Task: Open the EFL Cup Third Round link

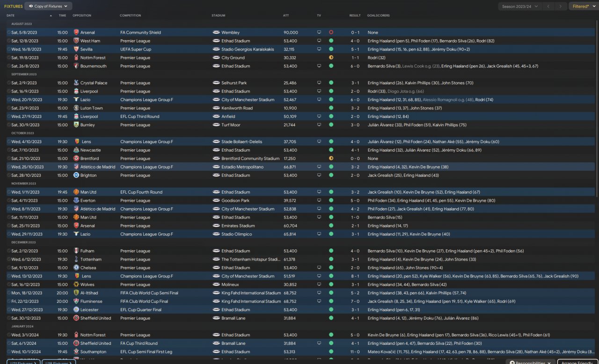Action: [139, 116]
